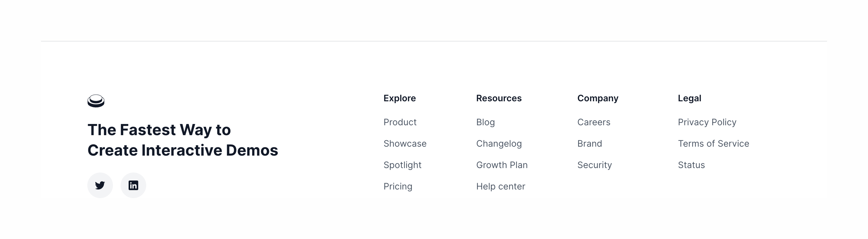The width and height of the screenshot is (868, 239).
Task: Open the LinkedIn social icon
Action: (133, 185)
